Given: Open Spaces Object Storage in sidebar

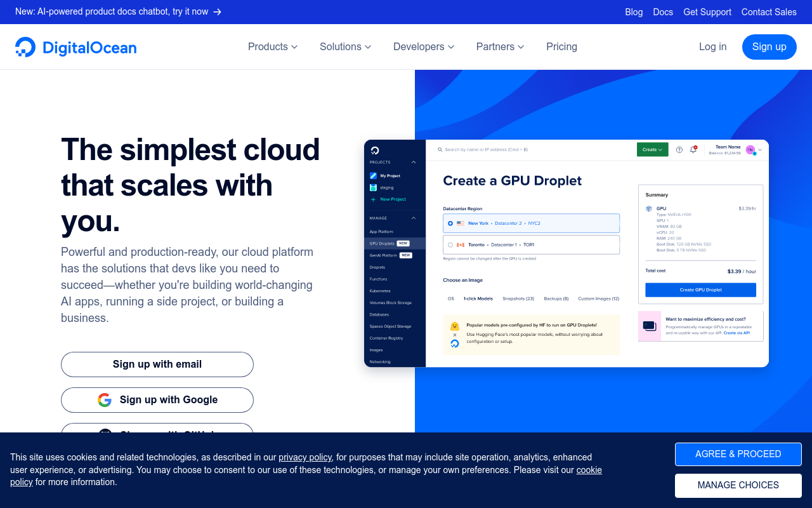Looking at the screenshot, I should click(390, 326).
